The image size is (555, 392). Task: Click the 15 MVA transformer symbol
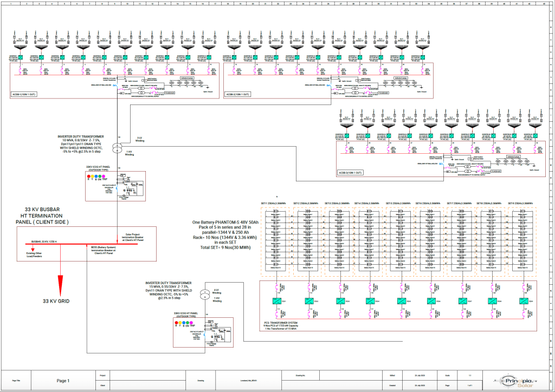(x=204, y=294)
